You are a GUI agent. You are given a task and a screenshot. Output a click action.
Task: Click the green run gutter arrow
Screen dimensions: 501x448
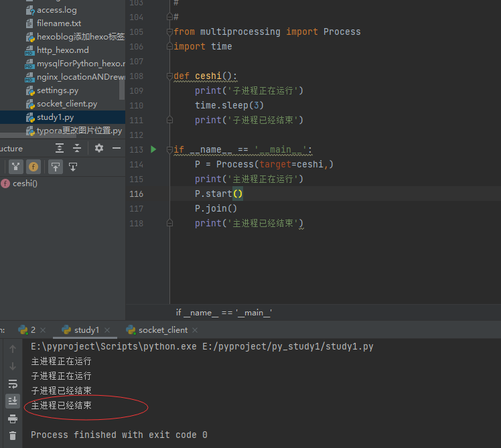(153, 149)
